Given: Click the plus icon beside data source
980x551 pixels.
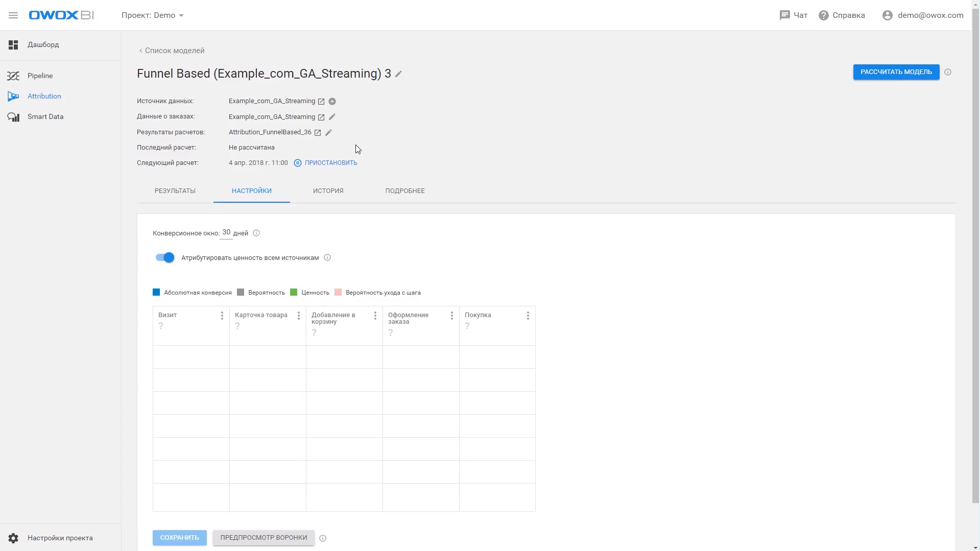Looking at the screenshot, I should pos(332,102).
